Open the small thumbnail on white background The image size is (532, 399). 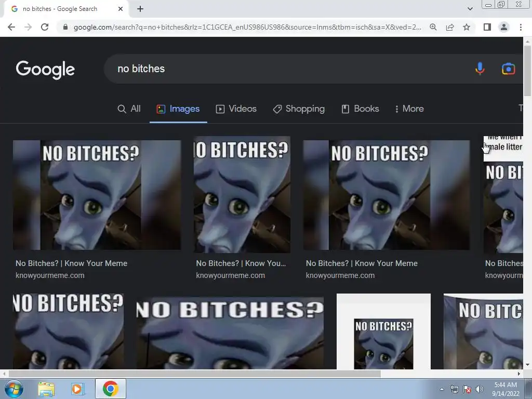tap(383, 331)
